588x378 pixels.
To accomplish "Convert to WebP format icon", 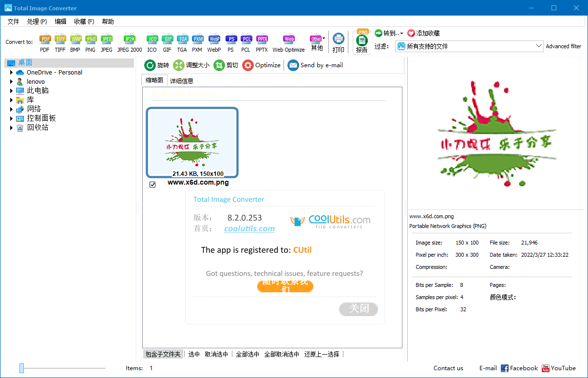I will 214,39.
